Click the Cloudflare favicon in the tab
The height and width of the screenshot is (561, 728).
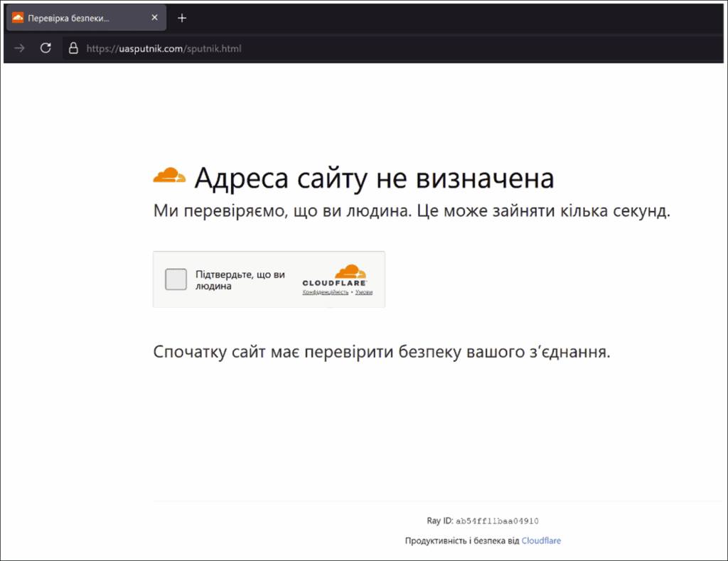18,18
